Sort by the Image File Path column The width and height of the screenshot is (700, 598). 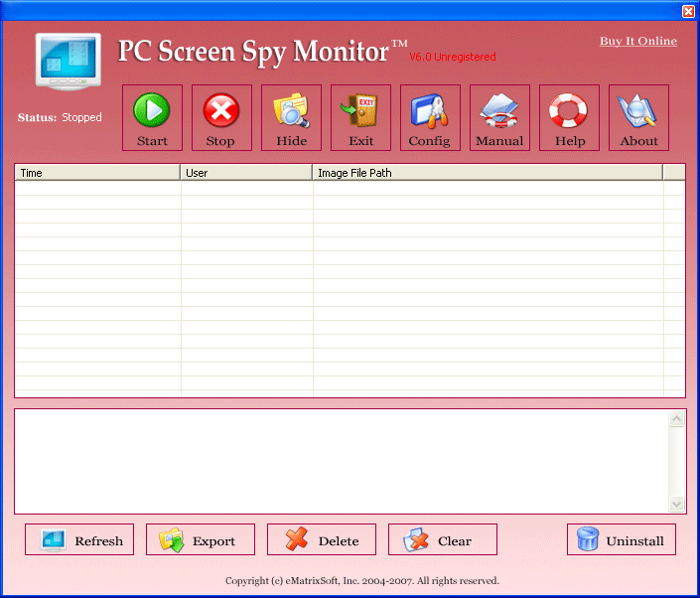click(488, 173)
